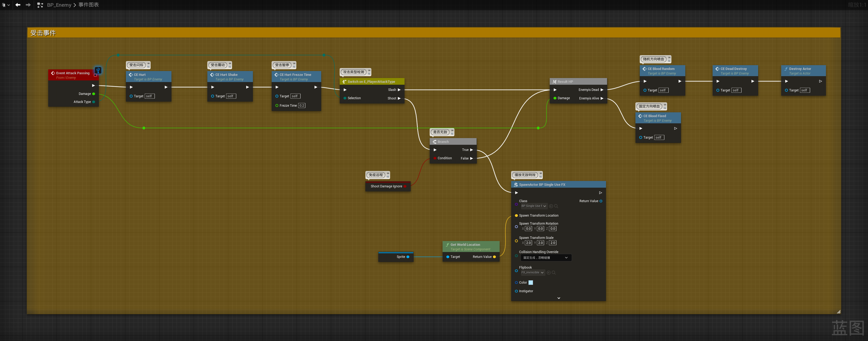
Task: Browse to Class asset using magnifier icon
Action: [x=556, y=206]
